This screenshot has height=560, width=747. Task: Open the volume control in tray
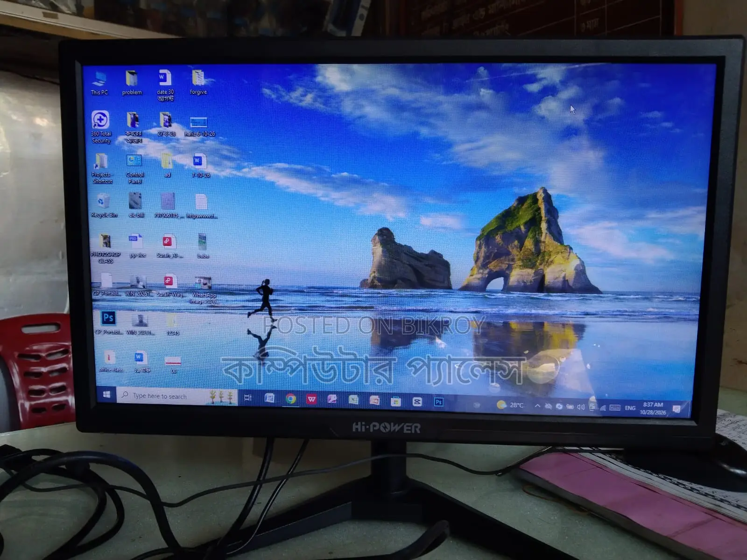tap(581, 407)
